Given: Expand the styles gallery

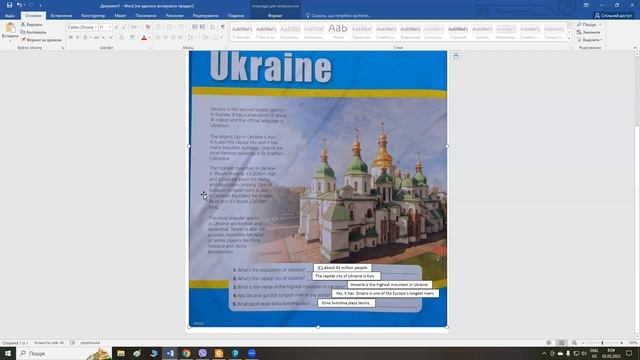Looking at the screenshot, I should pos(569,38).
